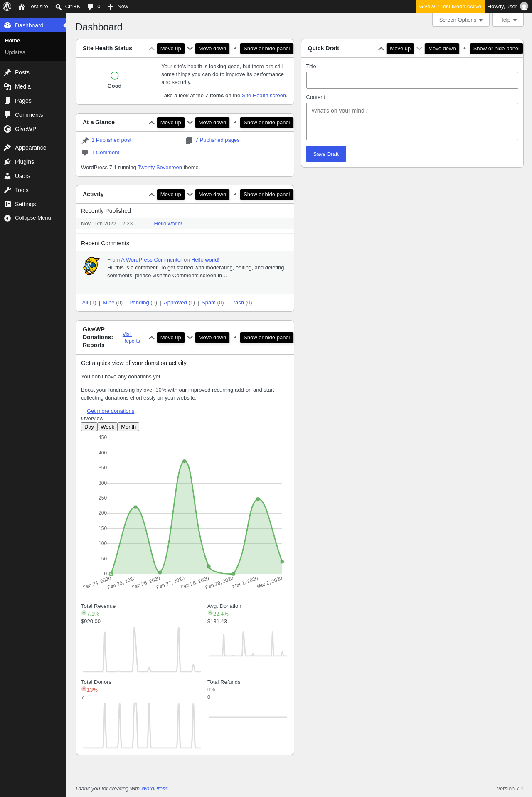The width and height of the screenshot is (532, 797).
Task: Open A WordPress Commenter author link
Action: tap(152, 260)
